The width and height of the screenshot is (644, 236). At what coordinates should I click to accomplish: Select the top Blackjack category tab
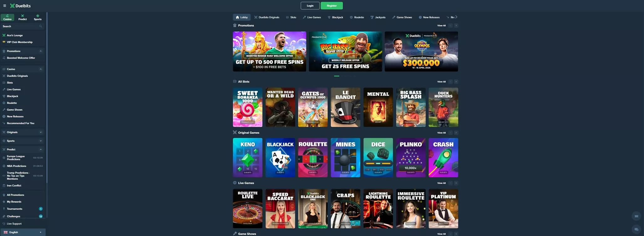coord(335,17)
